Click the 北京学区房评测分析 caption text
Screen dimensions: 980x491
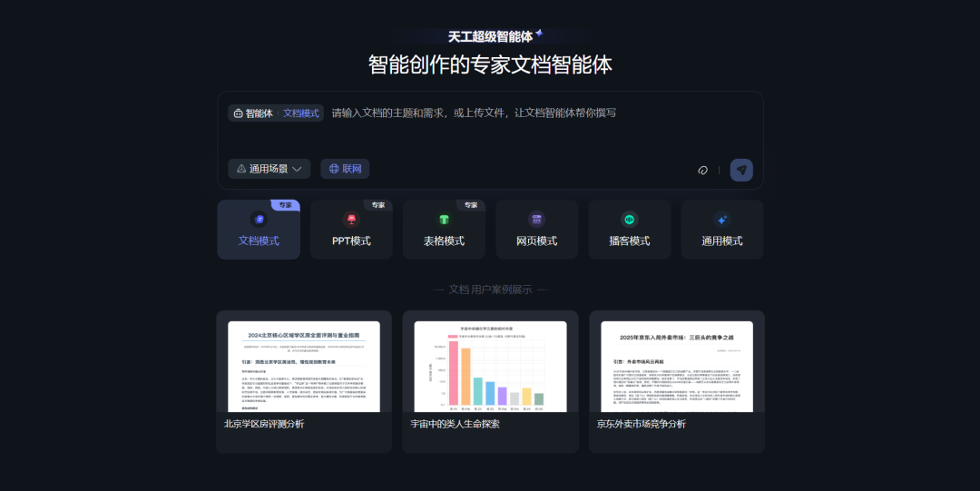pos(264,424)
